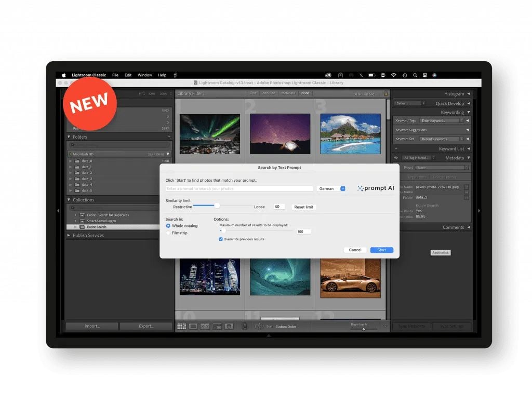Open Wi-Fi status menu

click(394, 75)
